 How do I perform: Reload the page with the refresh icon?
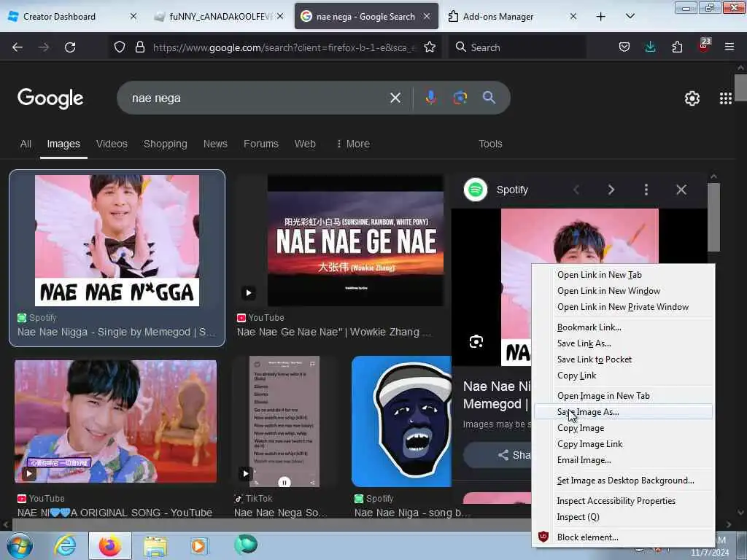coord(70,47)
